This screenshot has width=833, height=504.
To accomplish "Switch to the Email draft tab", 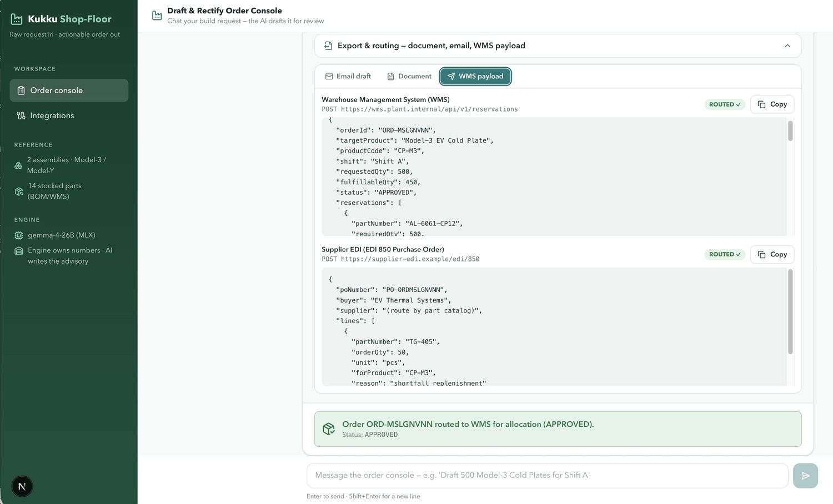I will (x=348, y=76).
